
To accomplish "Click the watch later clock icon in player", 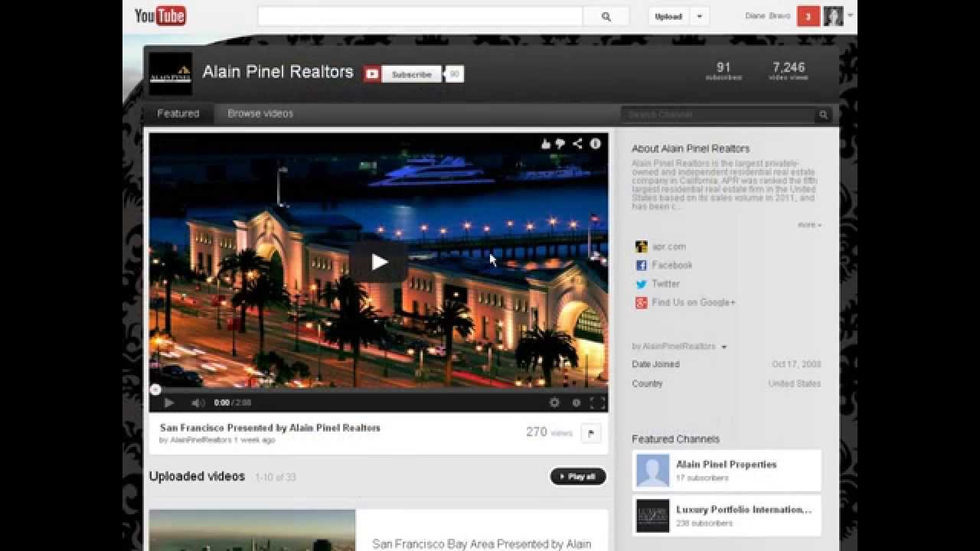I will pyautogui.click(x=576, y=403).
